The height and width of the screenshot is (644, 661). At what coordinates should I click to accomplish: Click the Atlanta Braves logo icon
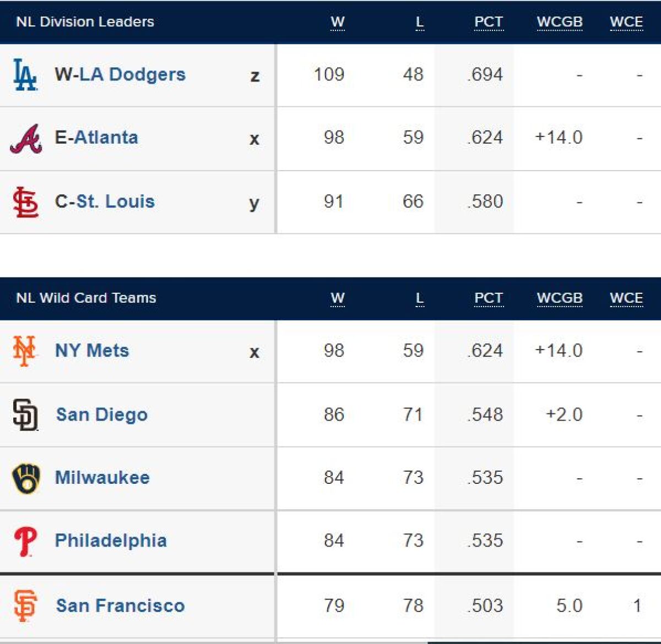(x=26, y=139)
